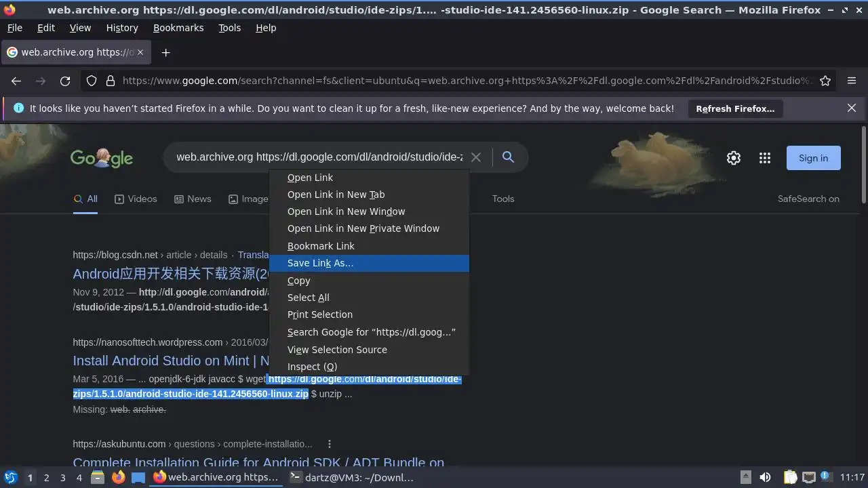Screen dimensions: 868x488
Task: Switch to the dartz@VM3 terminal window
Action: coord(352,477)
